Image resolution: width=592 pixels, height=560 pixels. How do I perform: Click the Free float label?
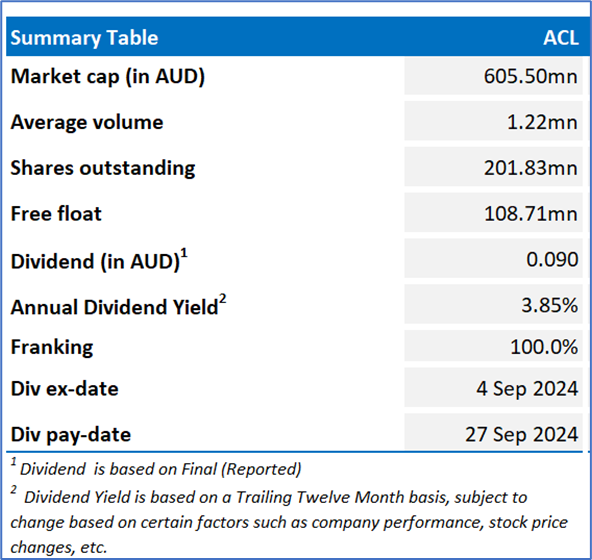(56, 213)
